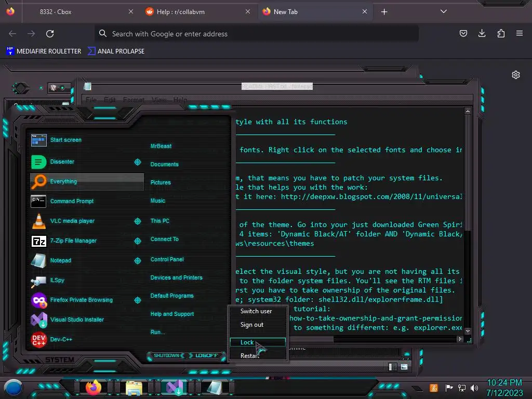Image resolution: width=532 pixels, height=399 pixels.
Task: Open the volume control in system tray
Action: point(474,388)
